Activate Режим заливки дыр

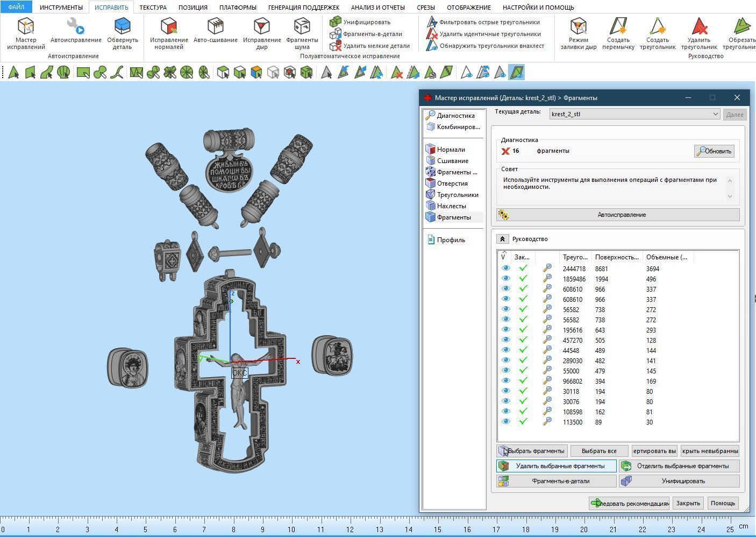pos(579,33)
